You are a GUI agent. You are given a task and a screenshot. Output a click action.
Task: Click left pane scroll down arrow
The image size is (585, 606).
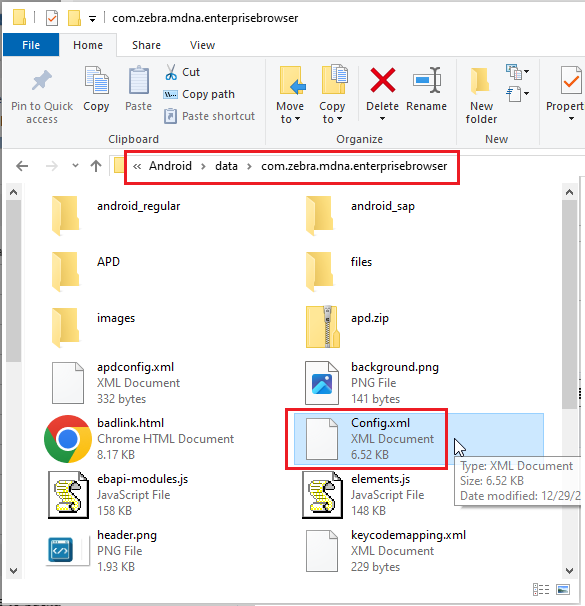pos(13,570)
